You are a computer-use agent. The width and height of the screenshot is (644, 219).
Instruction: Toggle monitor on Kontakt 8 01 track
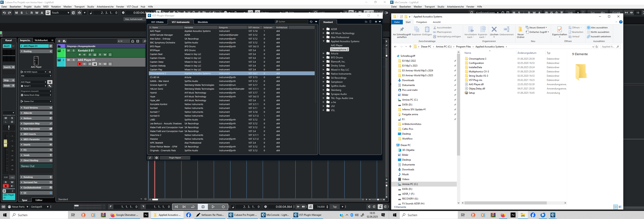pos(85,55)
